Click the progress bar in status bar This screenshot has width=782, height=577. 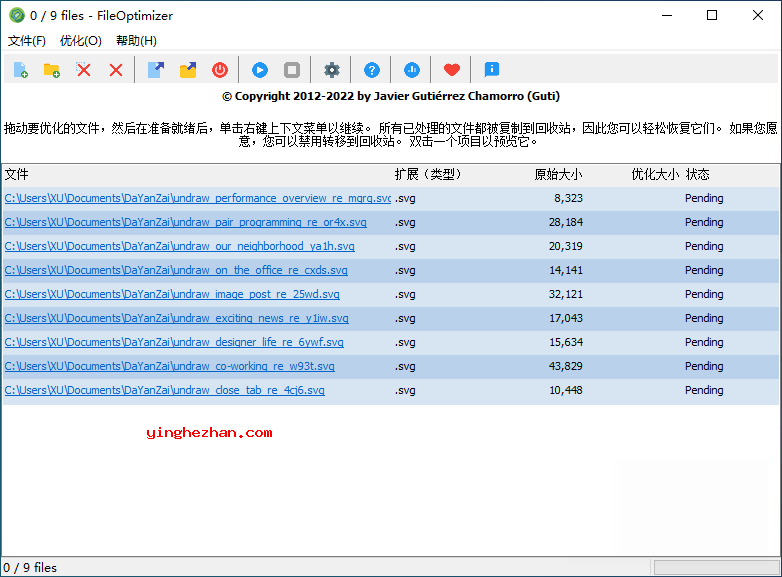point(713,567)
